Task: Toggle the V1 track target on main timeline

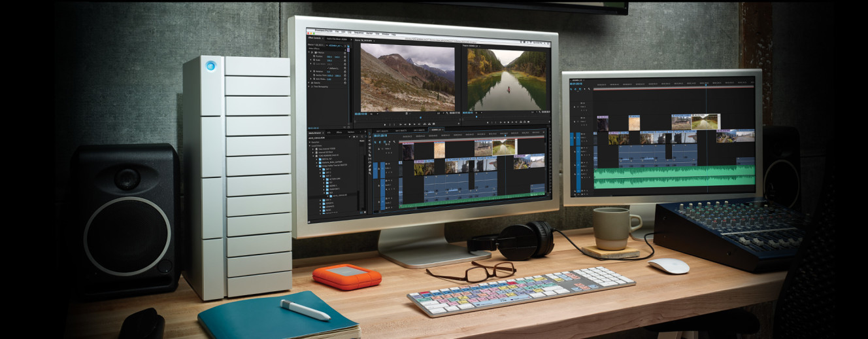Action: [382, 169]
